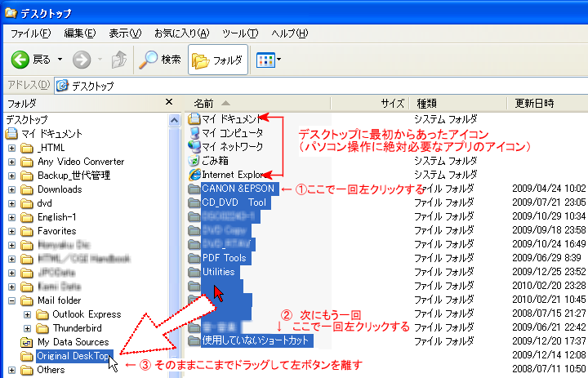Click the Up folder toolbar icon
The image size is (588, 378).
(119, 60)
